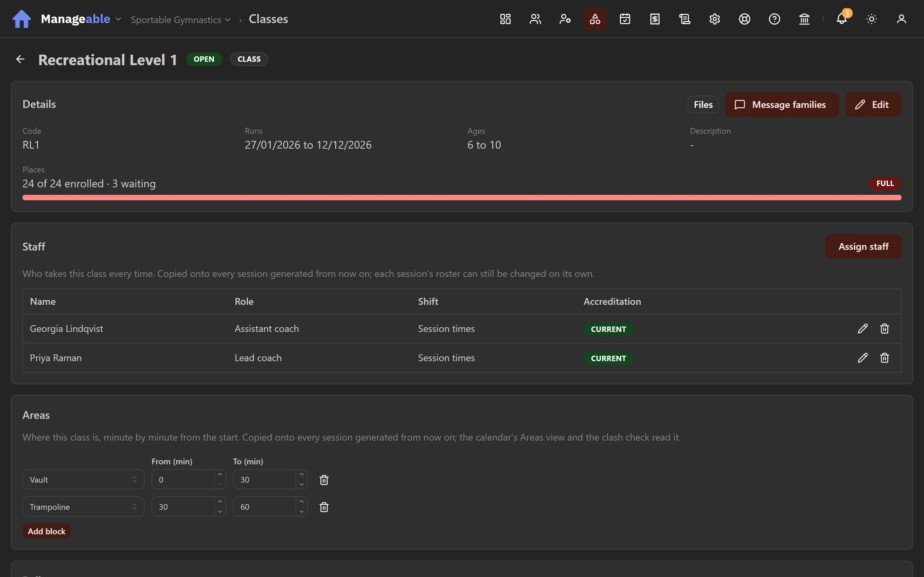Open the notifications bell icon
Image resolution: width=924 pixels, height=577 pixels.
[x=841, y=19]
